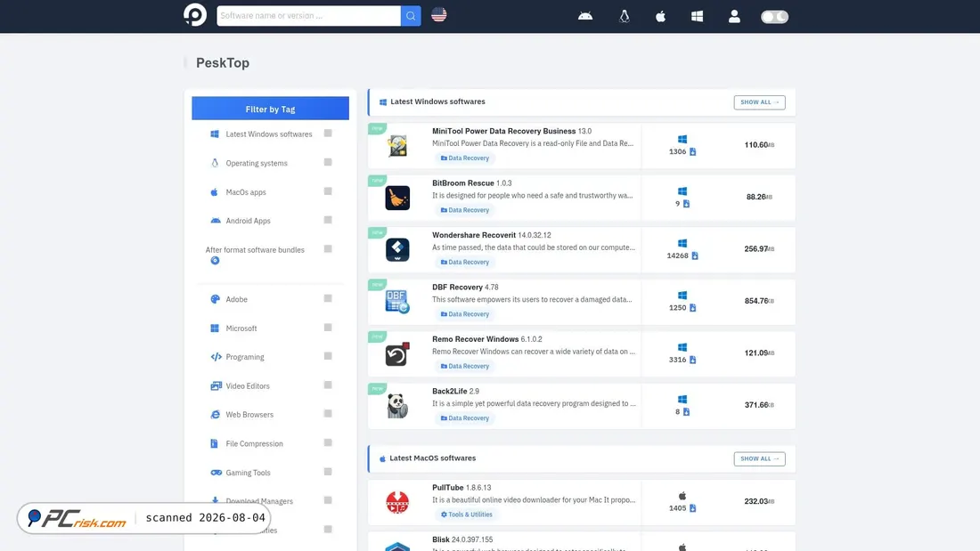Screen dimensions: 980x551
Task: Open Wondershare Recoverit title link
Action: click(x=474, y=235)
